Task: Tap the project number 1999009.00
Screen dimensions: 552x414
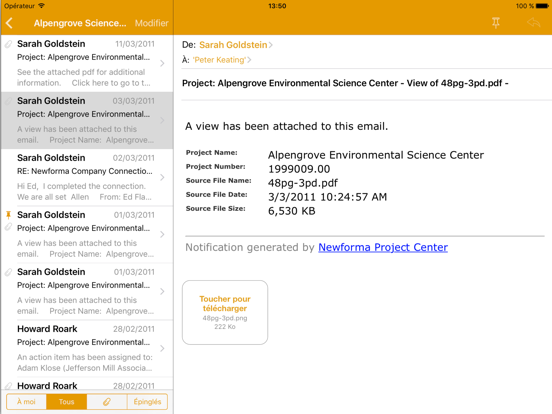Action: click(299, 169)
